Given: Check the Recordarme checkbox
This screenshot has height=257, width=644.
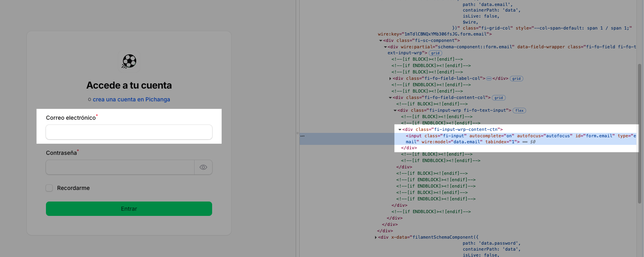Looking at the screenshot, I should [x=49, y=188].
